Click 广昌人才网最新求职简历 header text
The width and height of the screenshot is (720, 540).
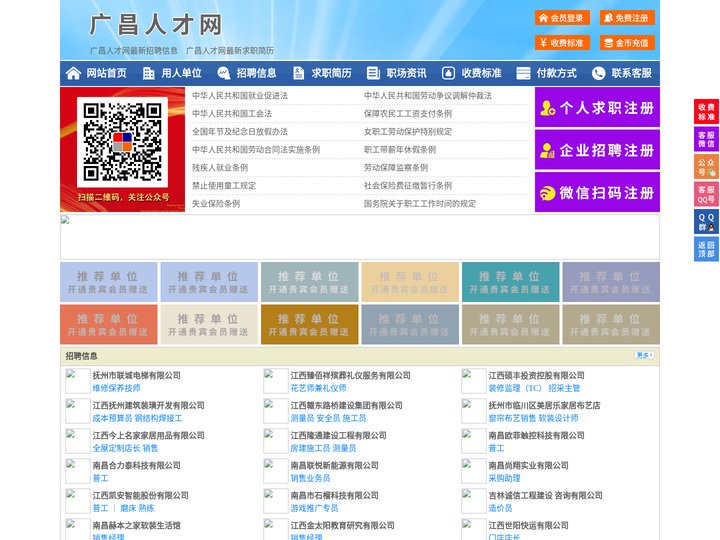(230, 51)
